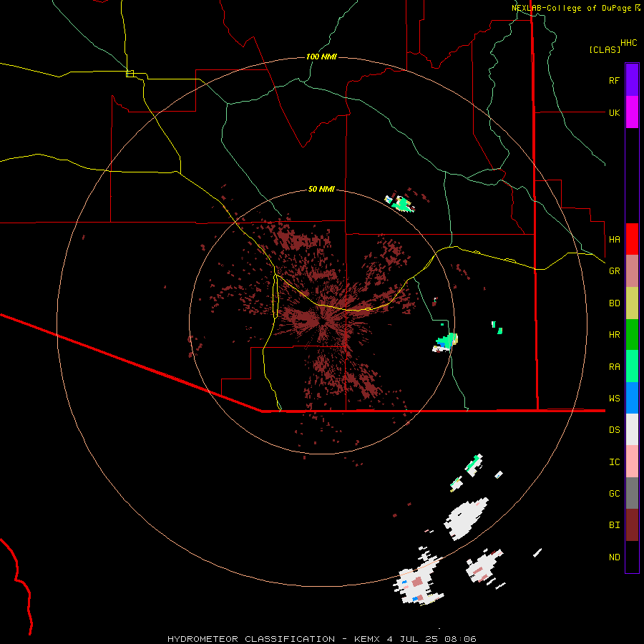Click the '50 NMI' range ring label
This screenshot has height=644, width=644.
321,189
